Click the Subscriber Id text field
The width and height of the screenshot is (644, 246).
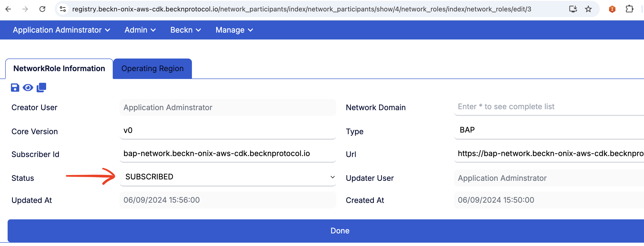pos(228,153)
